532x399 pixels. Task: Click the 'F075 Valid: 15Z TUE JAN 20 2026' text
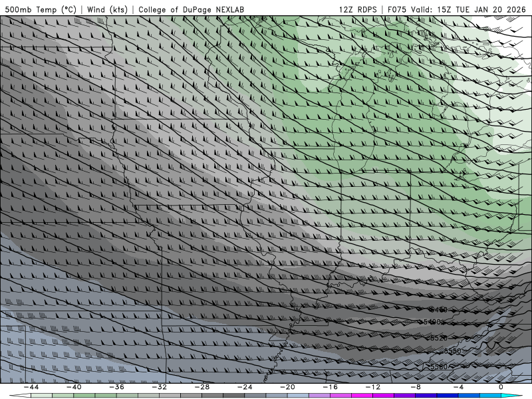(x=457, y=9)
